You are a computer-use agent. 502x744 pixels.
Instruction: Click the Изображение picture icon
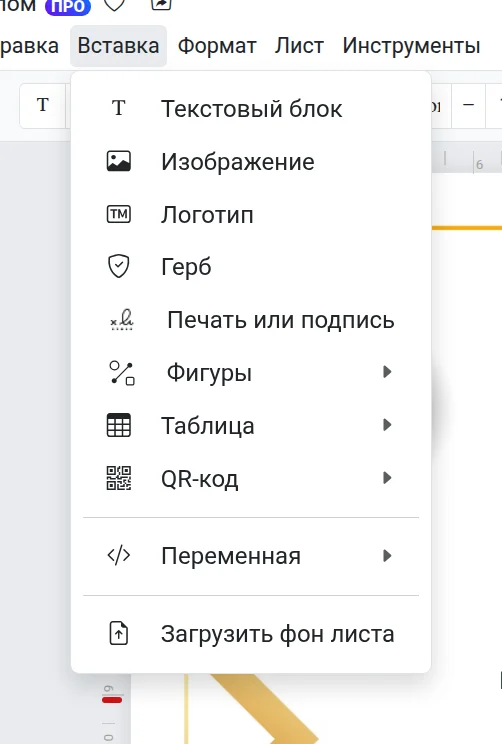119,161
